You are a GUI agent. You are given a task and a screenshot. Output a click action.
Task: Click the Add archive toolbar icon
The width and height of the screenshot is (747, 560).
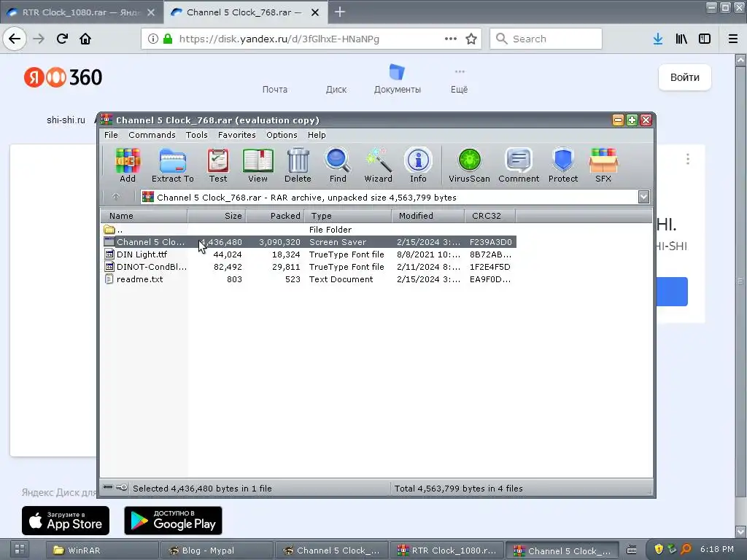tap(127, 166)
